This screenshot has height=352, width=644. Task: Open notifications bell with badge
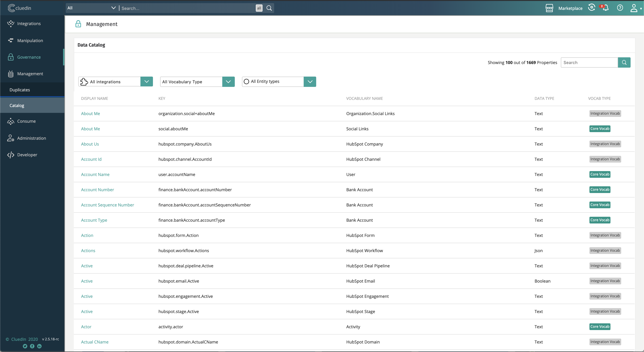(x=605, y=8)
